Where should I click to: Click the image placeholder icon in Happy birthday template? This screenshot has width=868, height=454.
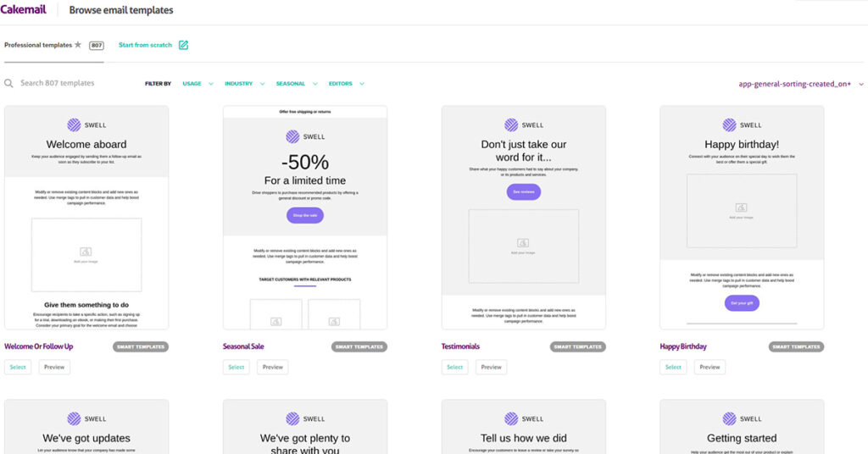click(741, 208)
